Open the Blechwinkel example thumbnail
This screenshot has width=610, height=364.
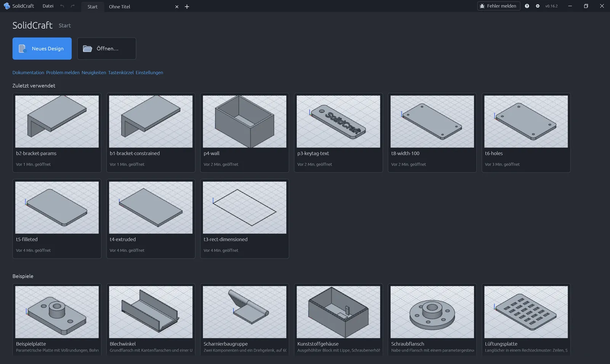tap(151, 312)
